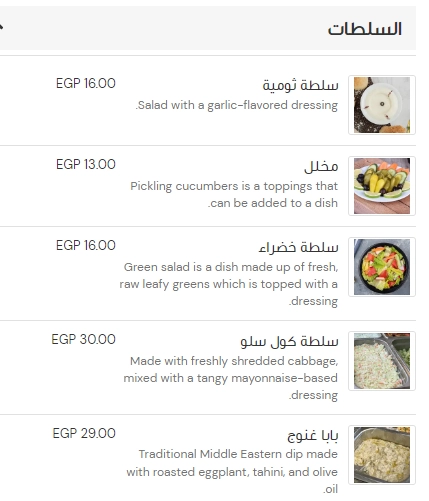Click the green salad leafy greens description

coord(229,284)
